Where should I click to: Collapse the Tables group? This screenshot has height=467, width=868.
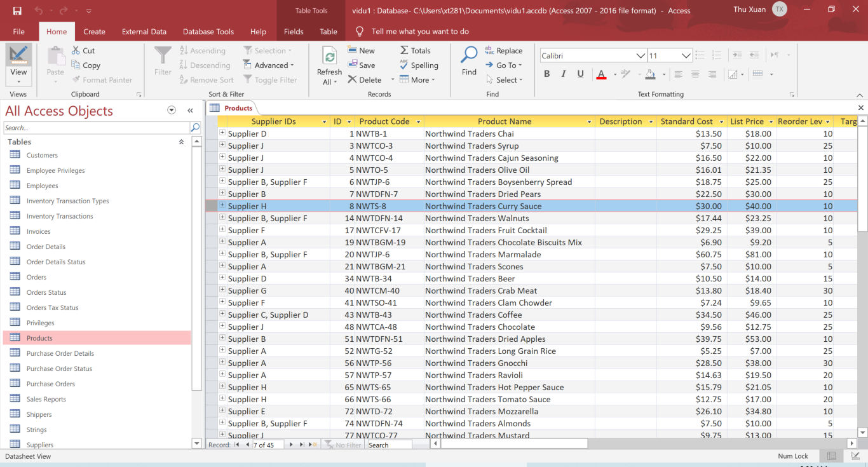181,142
